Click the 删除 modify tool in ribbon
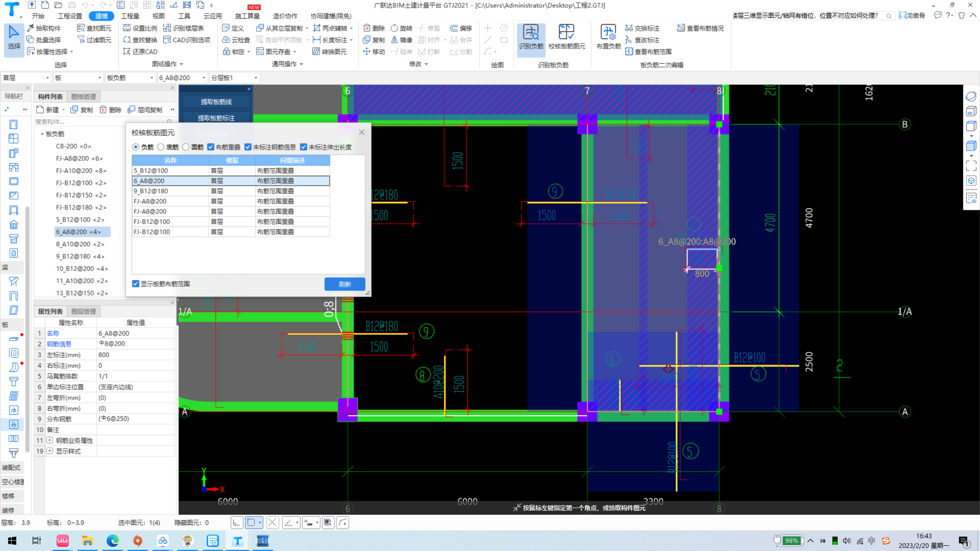980x551 pixels. coord(374,28)
